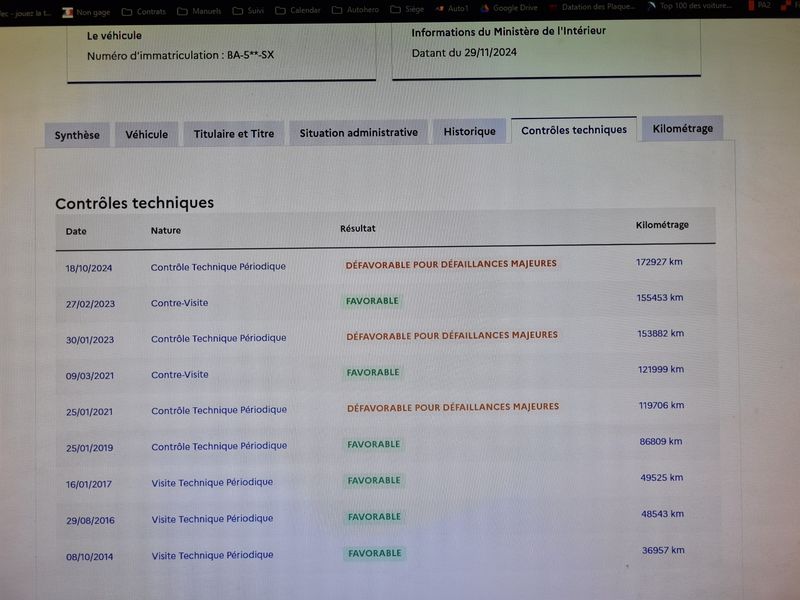The image size is (800, 600).
Task: Open the Autohero bookmark folder
Action: tap(355, 10)
